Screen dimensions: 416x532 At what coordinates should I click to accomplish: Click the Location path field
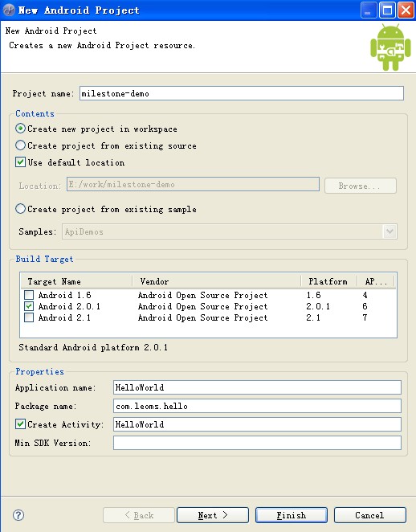[193, 184]
